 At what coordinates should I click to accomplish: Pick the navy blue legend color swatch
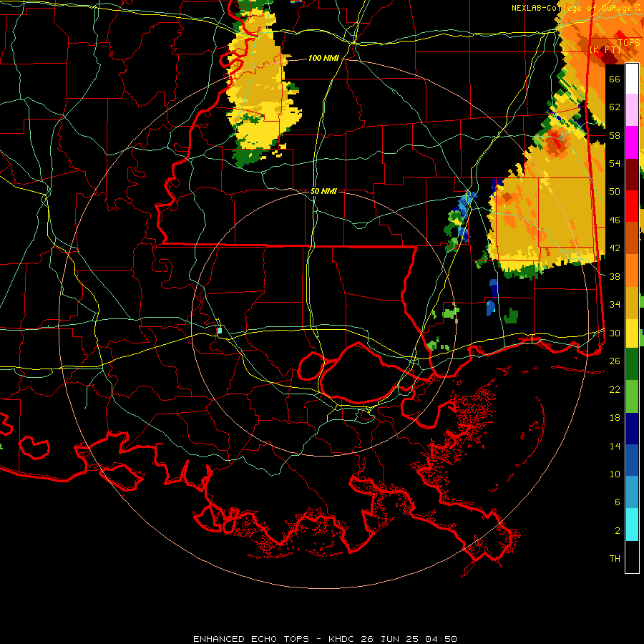(x=632, y=429)
